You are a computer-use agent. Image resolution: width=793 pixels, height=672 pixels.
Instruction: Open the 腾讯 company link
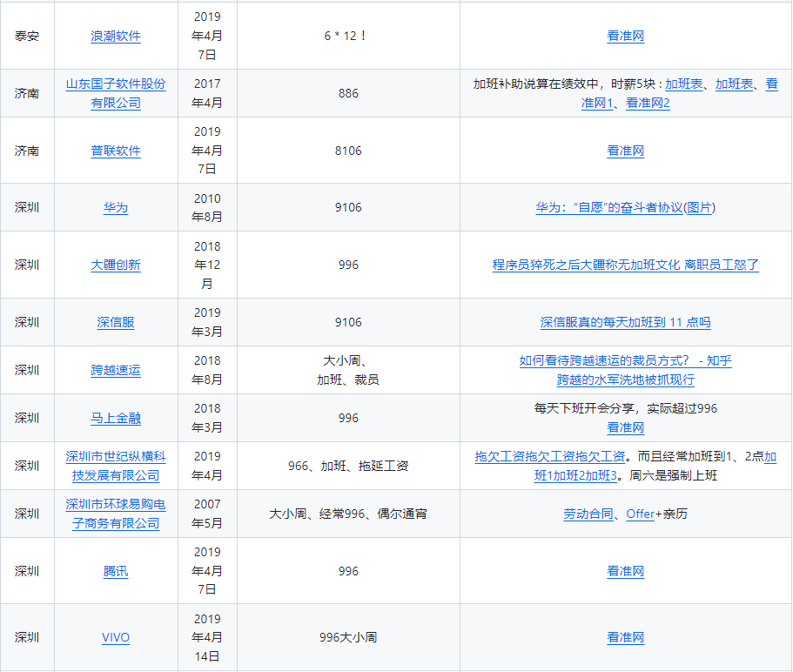pyautogui.click(x=116, y=571)
